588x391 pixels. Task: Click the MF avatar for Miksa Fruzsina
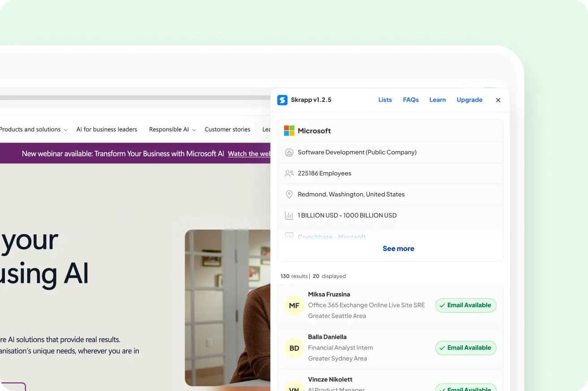[294, 305]
